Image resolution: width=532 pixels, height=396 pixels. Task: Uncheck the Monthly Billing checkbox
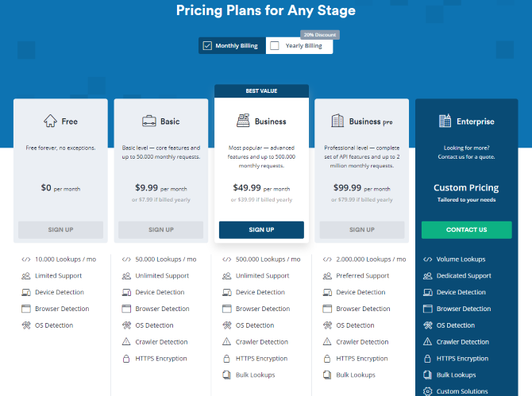(x=207, y=45)
